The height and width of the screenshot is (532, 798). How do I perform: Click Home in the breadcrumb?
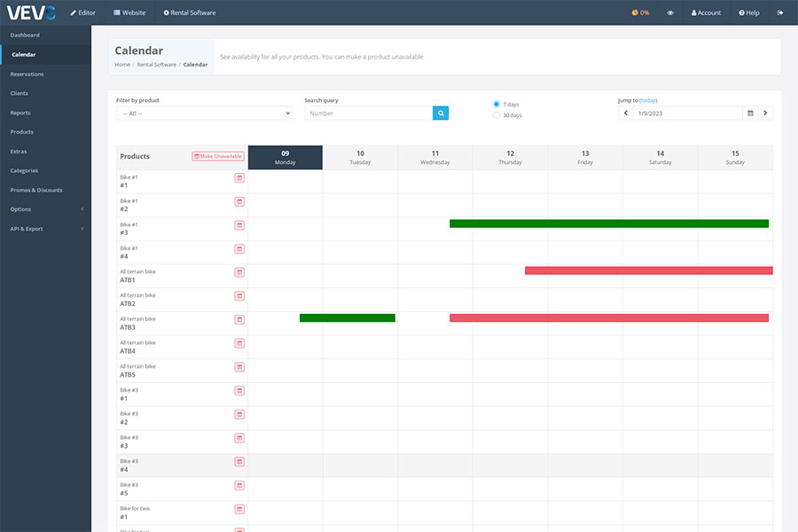pos(122,65)
